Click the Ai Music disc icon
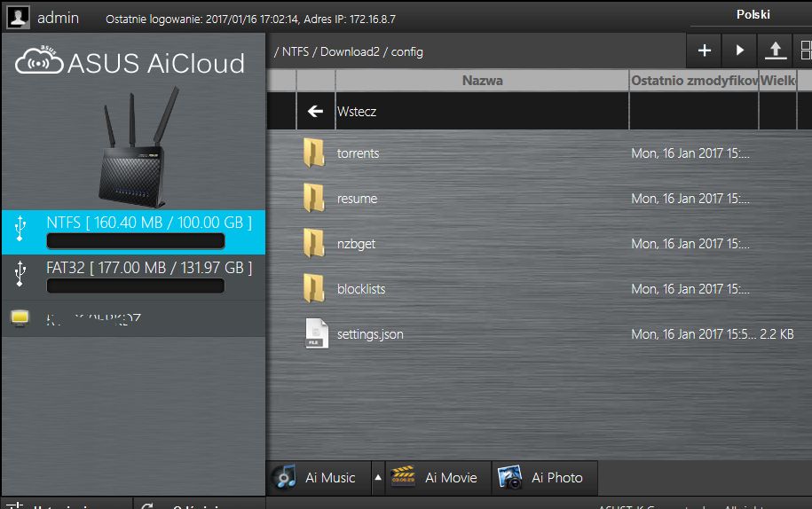 [286, 477]
